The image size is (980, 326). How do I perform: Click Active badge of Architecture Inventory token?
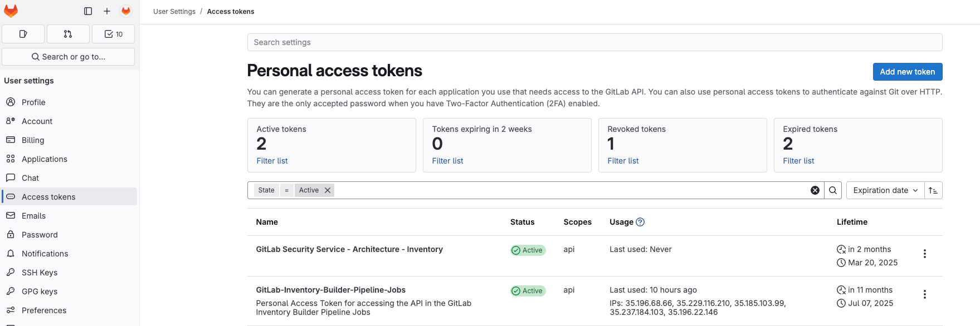coord(528,250)
